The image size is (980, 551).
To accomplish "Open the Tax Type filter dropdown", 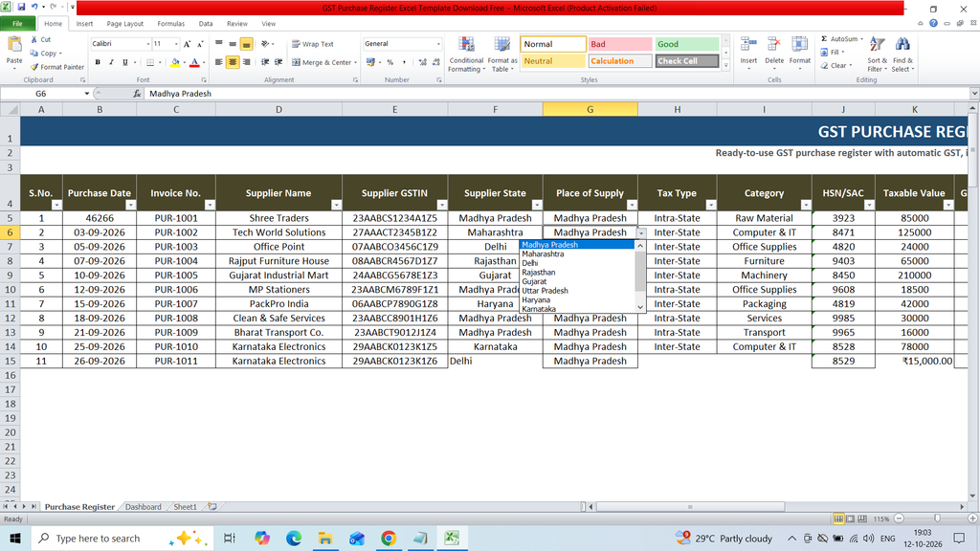I will tap(711, 205).
